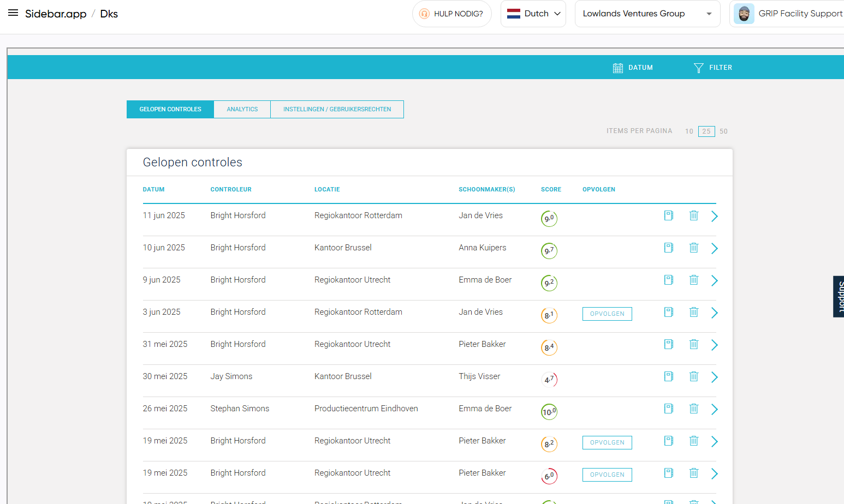Click Opvolgen button for score 8,2 row

coord(607,442)
